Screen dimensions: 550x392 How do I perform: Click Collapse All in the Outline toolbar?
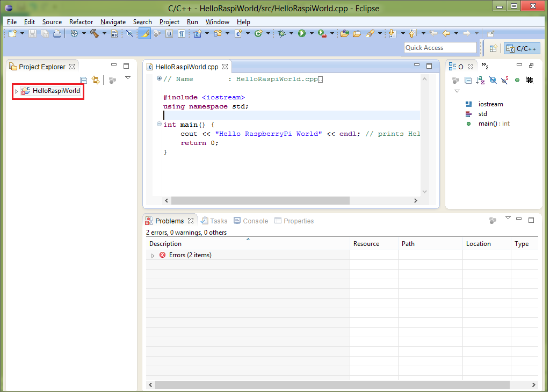click(x=468, y=81)
